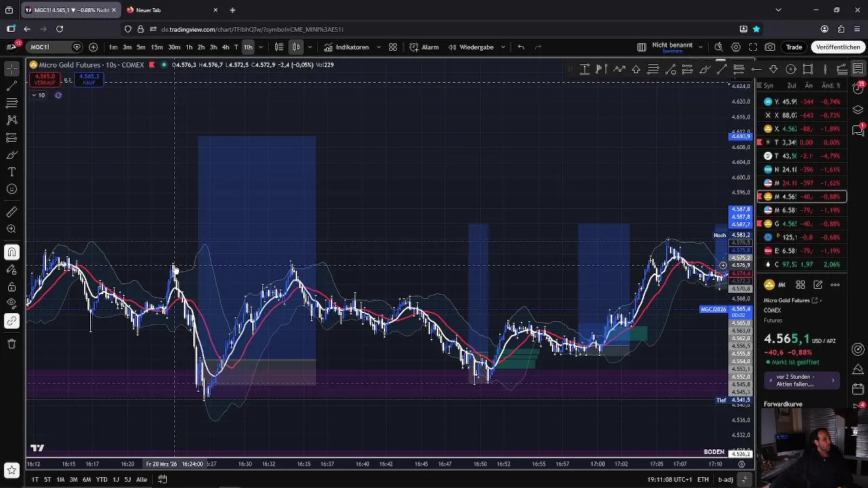Open the go-to-date calendar icon

pyautogui.click(x=163, y=479)
